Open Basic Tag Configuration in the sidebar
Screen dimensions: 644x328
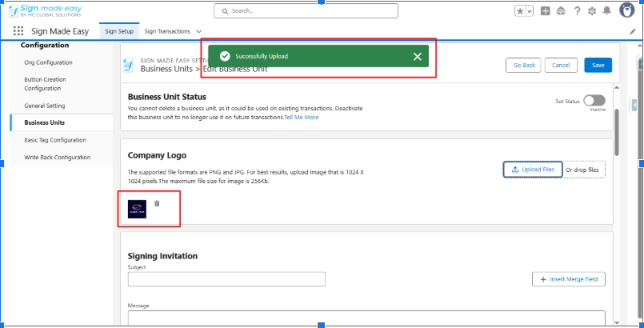click(55, 140)
